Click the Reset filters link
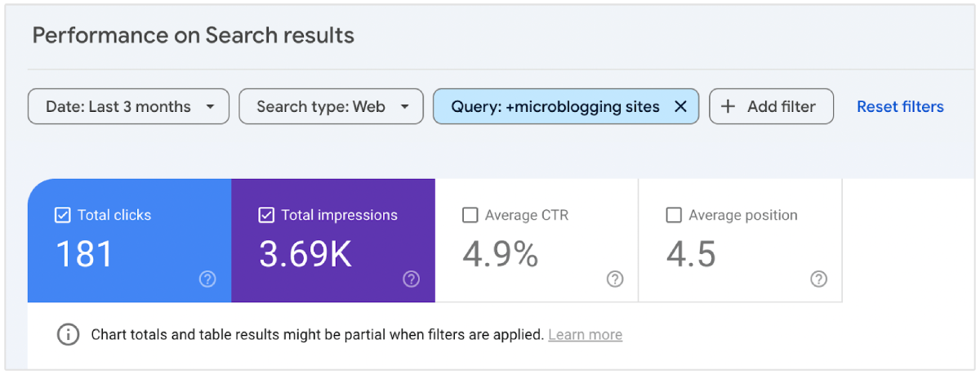This screenshot has width=980, height=375. [900, 106]
